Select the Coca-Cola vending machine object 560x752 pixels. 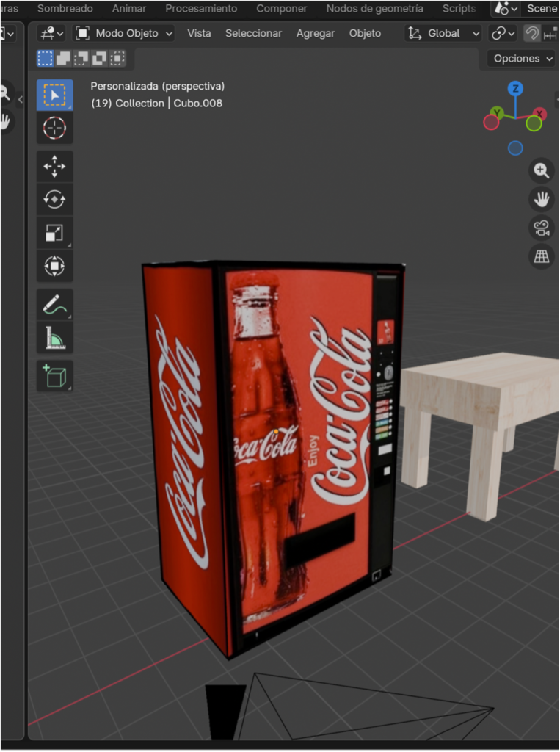coord(273,455)
